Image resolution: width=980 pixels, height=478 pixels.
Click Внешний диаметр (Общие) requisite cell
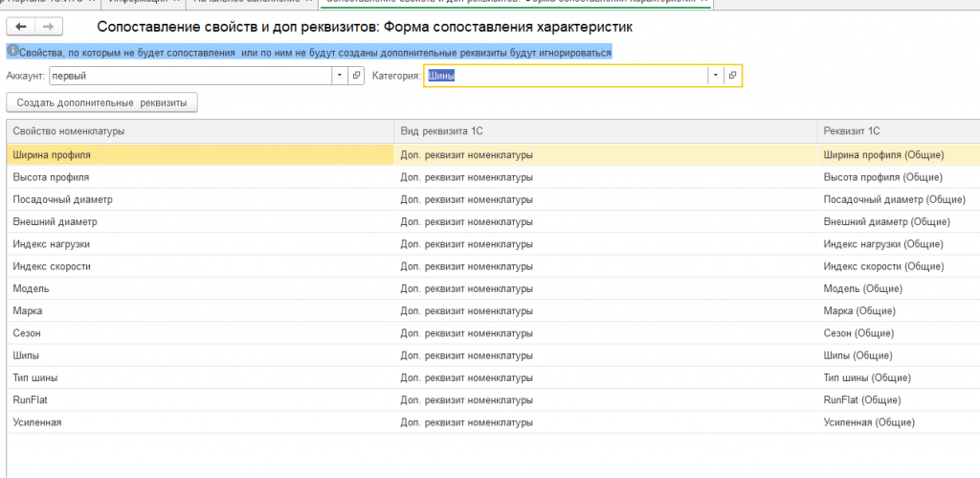click(x=899, y=221)
